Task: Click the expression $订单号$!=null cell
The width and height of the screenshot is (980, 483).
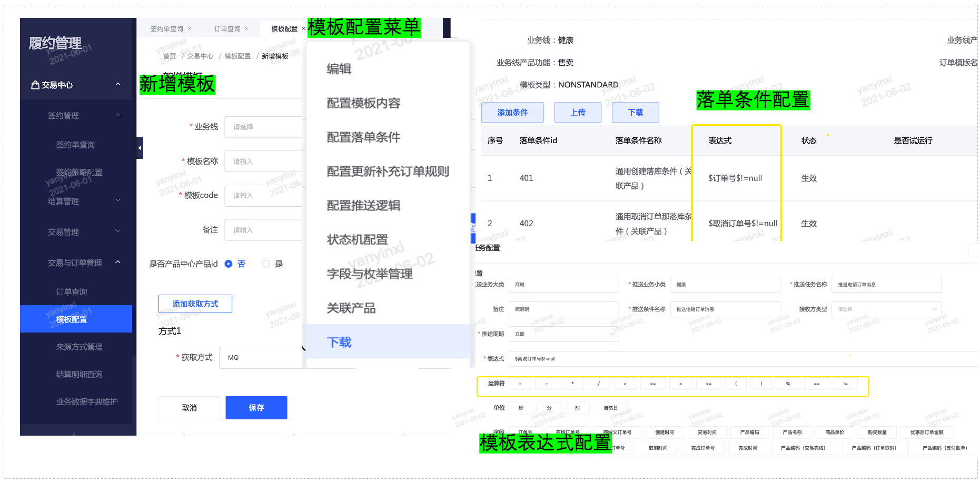Action: 735,178
